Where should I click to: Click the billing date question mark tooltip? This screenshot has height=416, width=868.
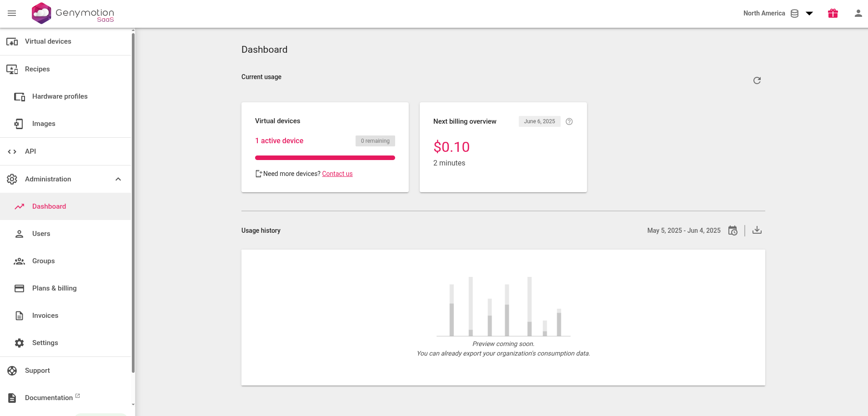coord(570,121)
